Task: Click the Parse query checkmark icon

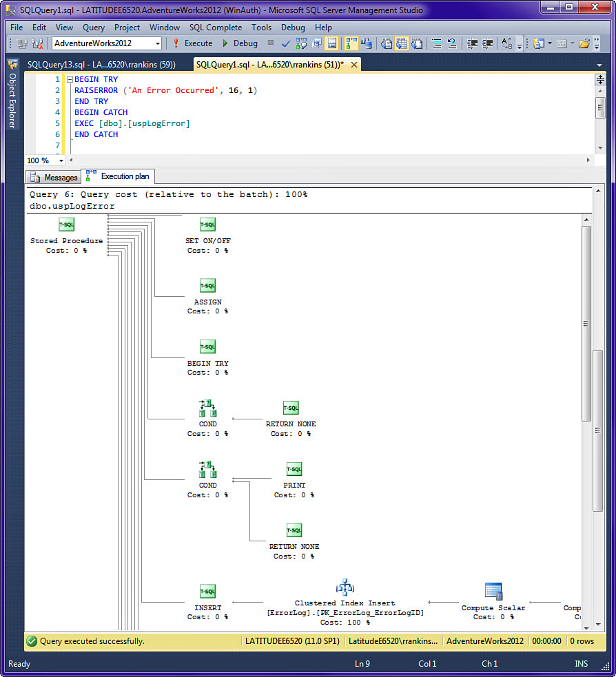Action: coord(285,43)
